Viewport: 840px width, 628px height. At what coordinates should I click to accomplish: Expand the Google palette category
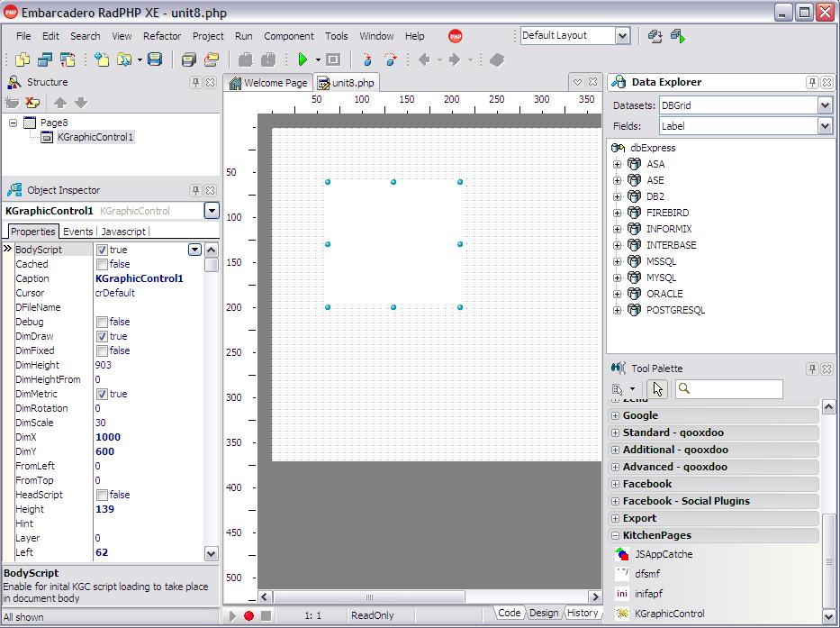pyautogui.click(x=615, y=415)
